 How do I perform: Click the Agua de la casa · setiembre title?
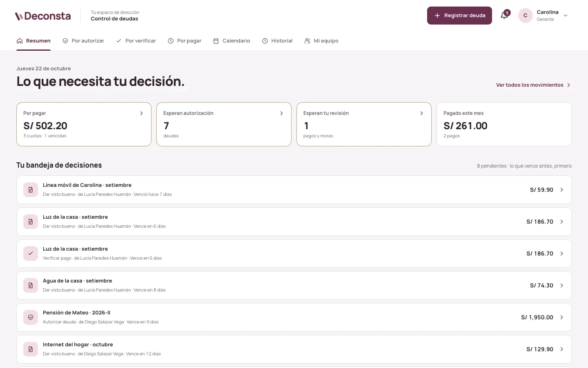78,281
